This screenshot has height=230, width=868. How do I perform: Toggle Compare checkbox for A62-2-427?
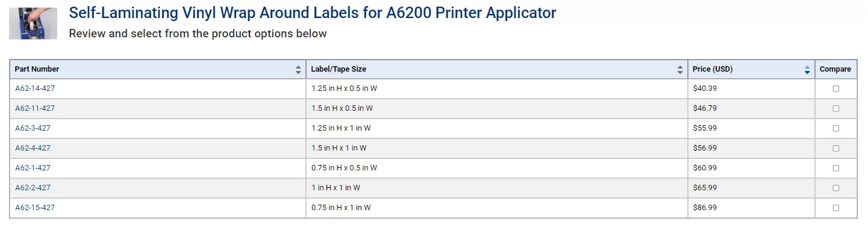coord(836,188)
